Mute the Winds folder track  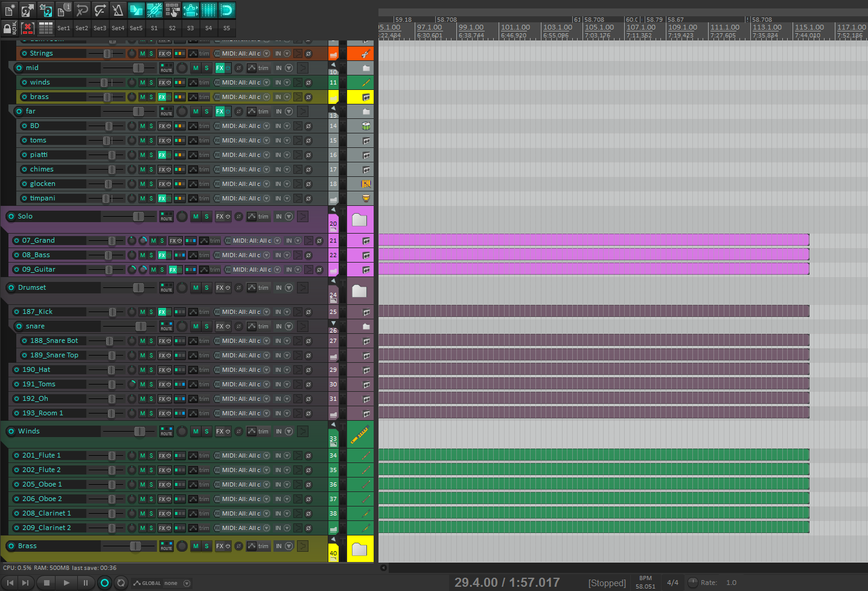click(196, 432)
